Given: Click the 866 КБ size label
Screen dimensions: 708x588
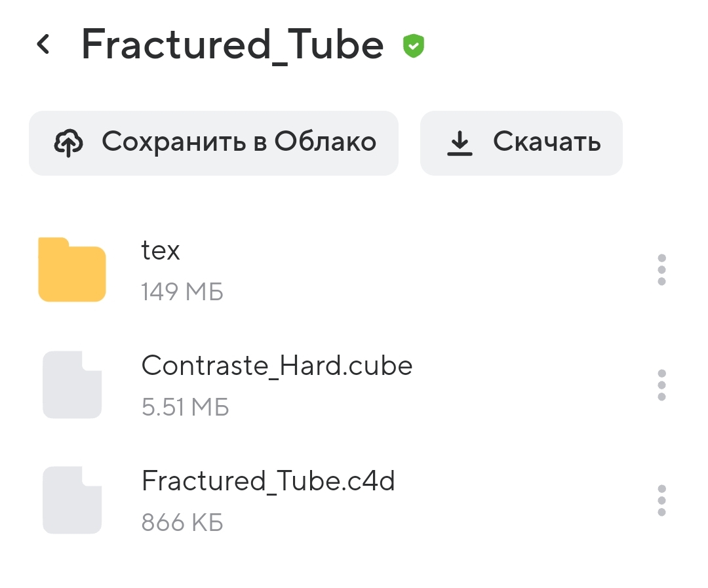Looking at the screenshot, I should [182, 522].
